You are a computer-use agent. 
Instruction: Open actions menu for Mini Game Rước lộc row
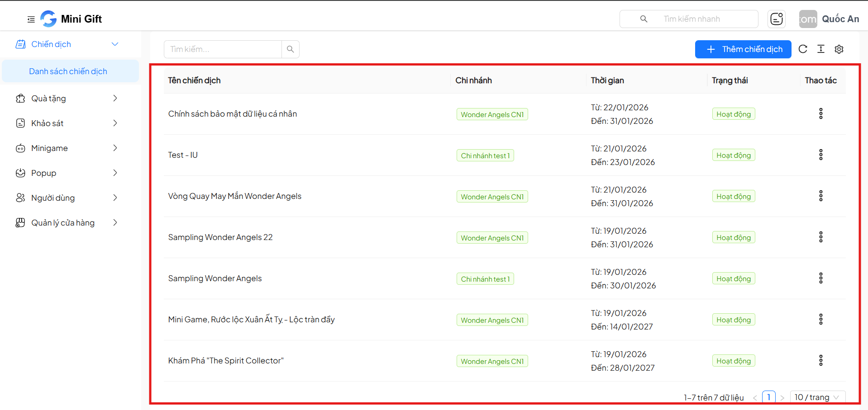[820, 320]
